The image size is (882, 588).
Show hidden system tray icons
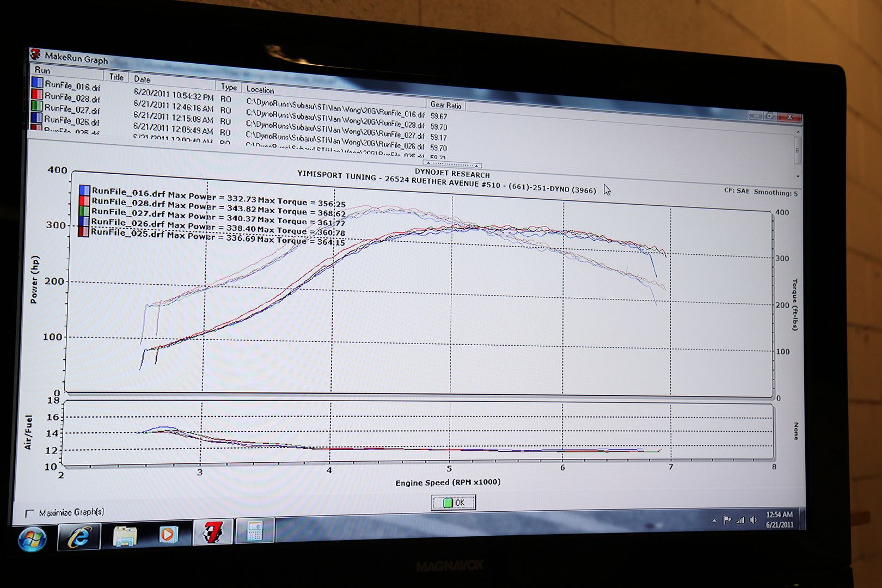pos(714,521)
